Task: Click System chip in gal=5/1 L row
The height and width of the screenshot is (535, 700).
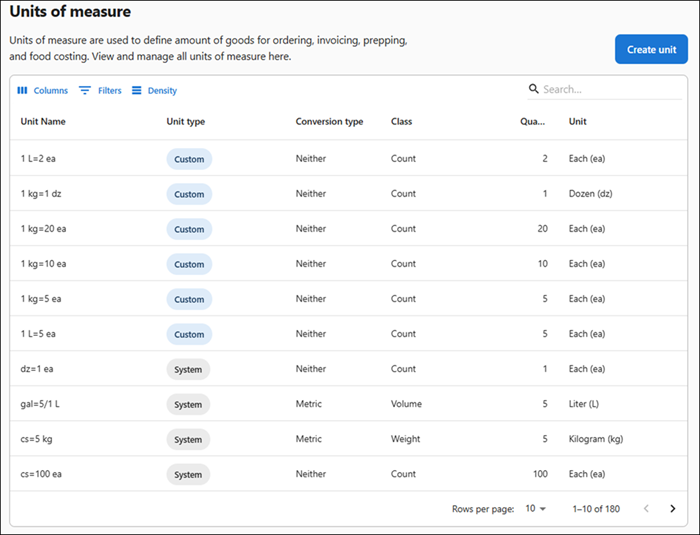Action: coord(188,405)
